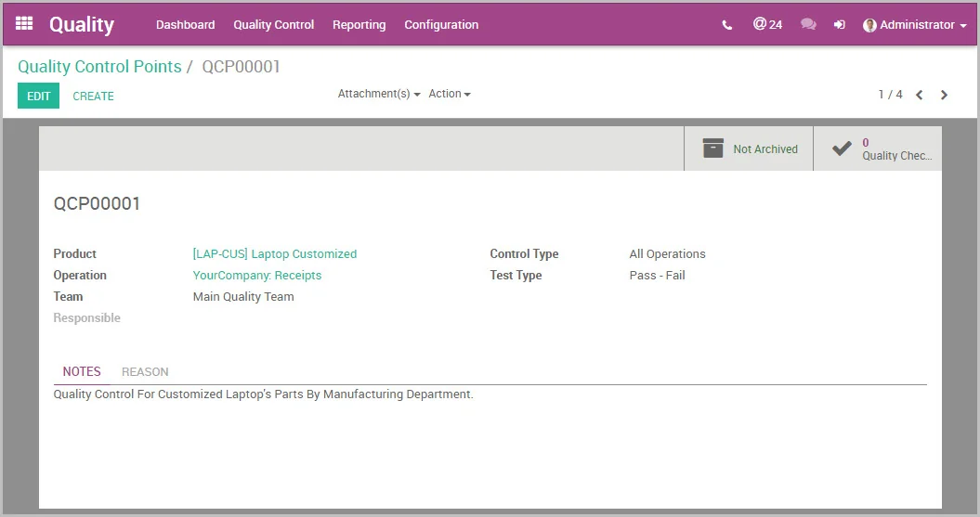Go to next record arrow
980x517 pixels.
point(945,95)
